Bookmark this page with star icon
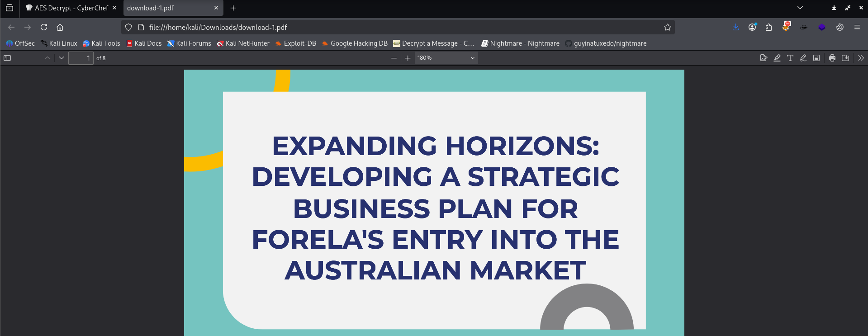The height and width of the screenshot is (336, 868). [x=668, y=27]
